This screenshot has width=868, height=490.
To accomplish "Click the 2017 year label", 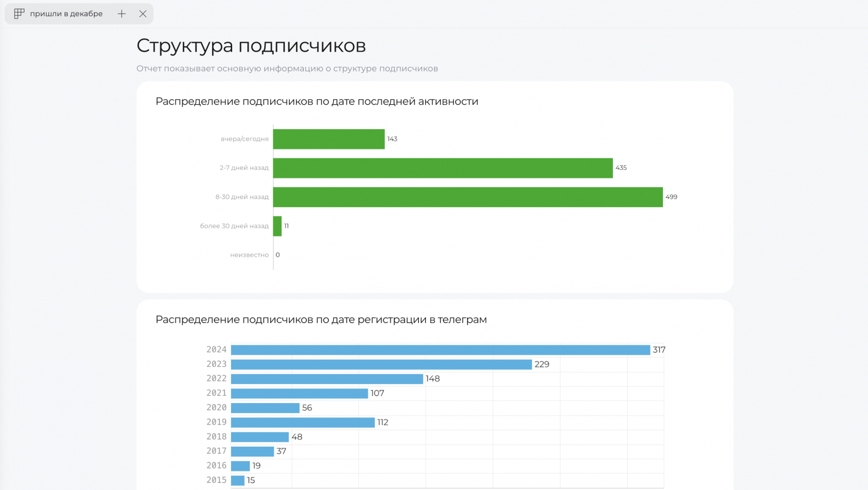I will [x=216, y=451].
